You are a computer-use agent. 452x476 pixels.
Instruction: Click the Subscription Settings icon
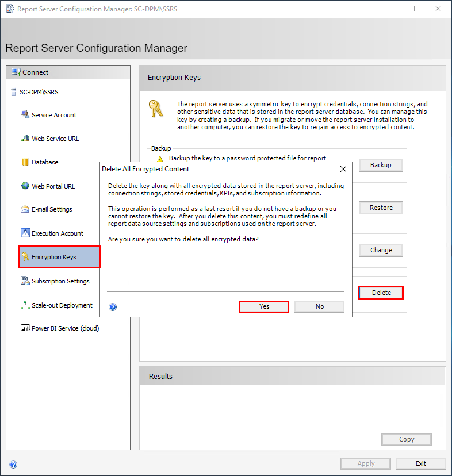[25, 281]
